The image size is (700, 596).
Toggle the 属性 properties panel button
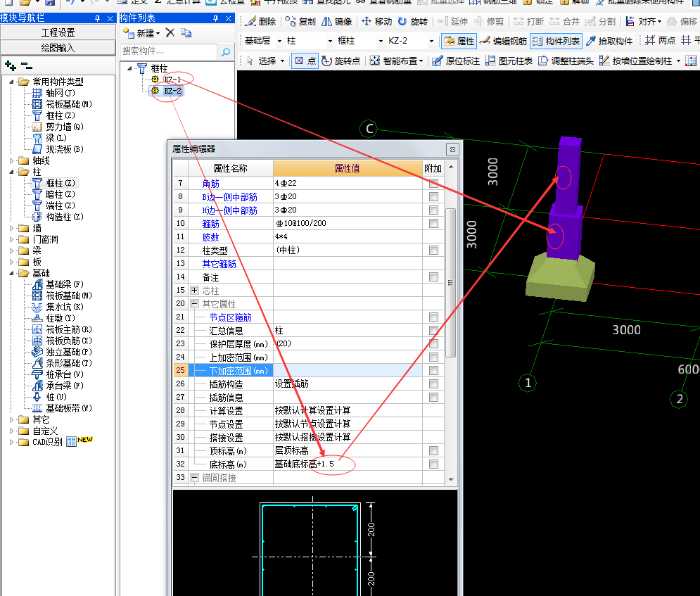tap(459, 41)
